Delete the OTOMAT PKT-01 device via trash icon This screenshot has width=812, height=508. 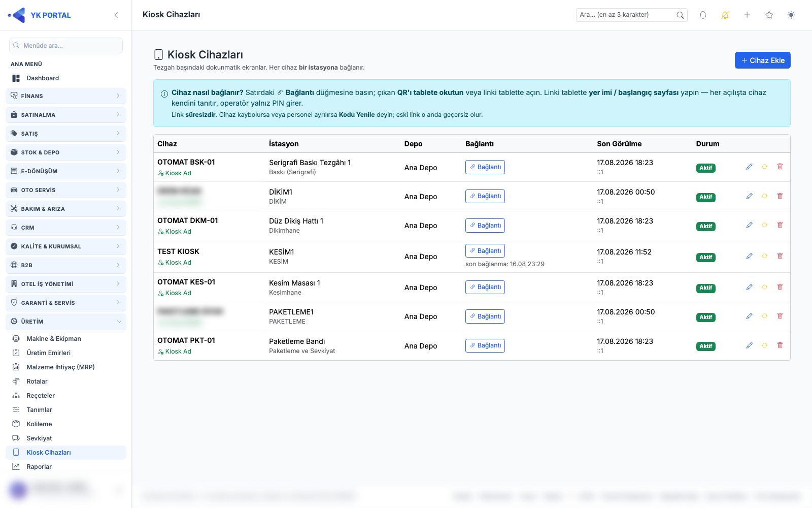[x=780, y=345]
